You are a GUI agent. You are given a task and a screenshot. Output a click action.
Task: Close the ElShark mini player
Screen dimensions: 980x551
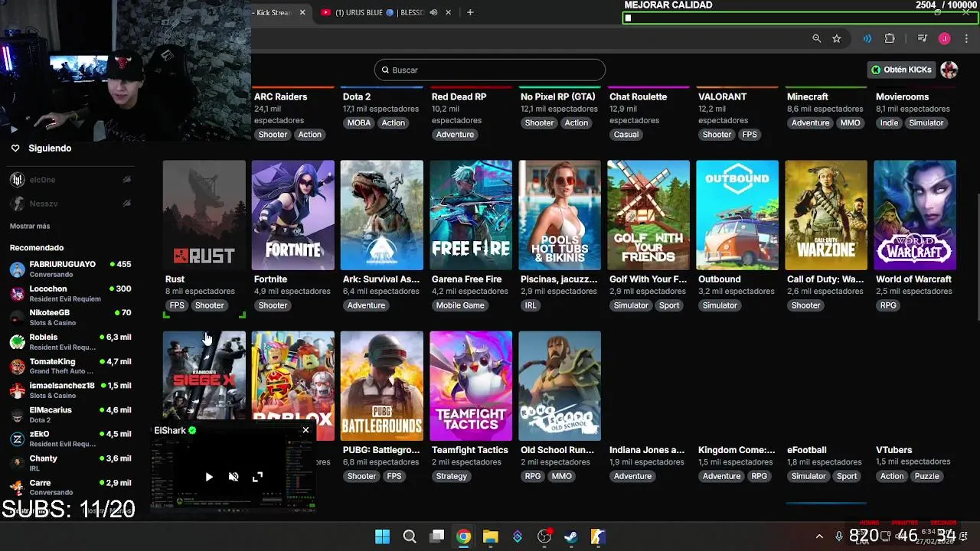[x=305, y=430]
